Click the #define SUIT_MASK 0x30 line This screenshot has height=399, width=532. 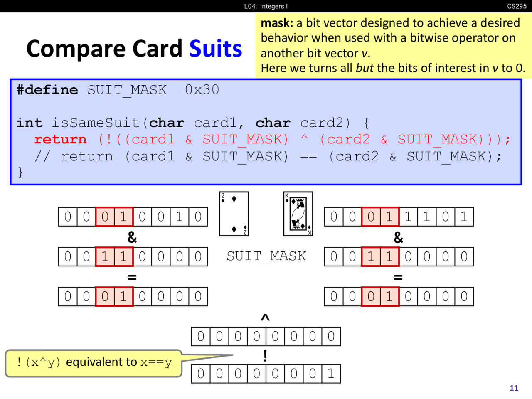(118, 90)
